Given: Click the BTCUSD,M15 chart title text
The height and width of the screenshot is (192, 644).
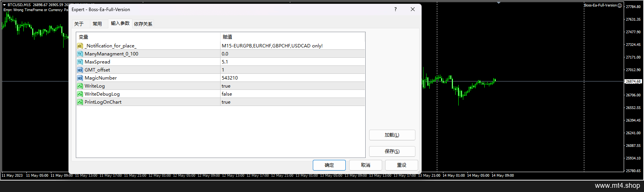Looking at the screenshot, I should pos(19,5).
